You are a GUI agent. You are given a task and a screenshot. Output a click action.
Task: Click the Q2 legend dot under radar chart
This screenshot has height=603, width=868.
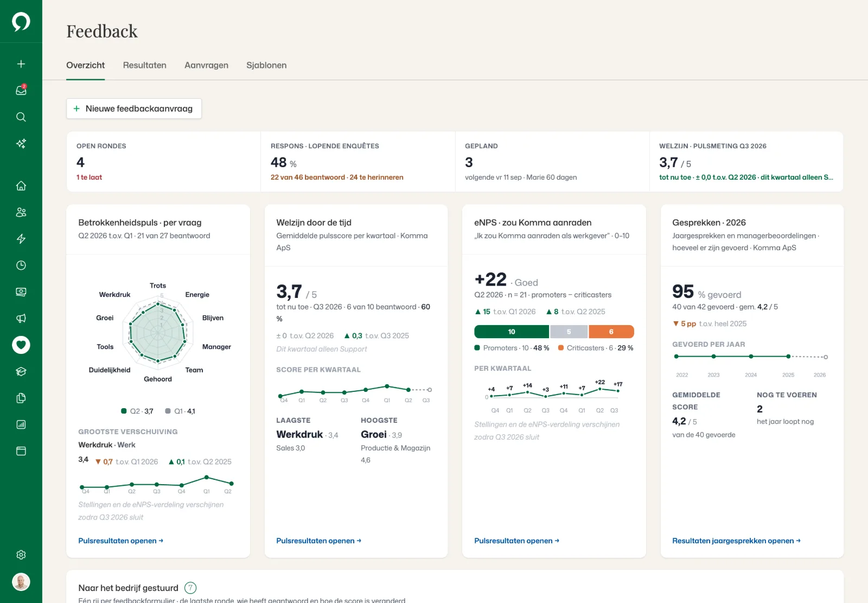click(x=124, y=411)
